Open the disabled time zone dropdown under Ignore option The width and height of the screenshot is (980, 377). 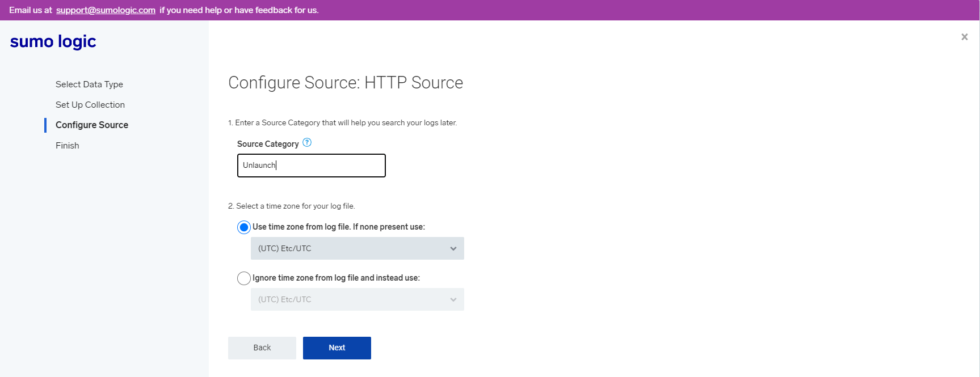point(357,299)
